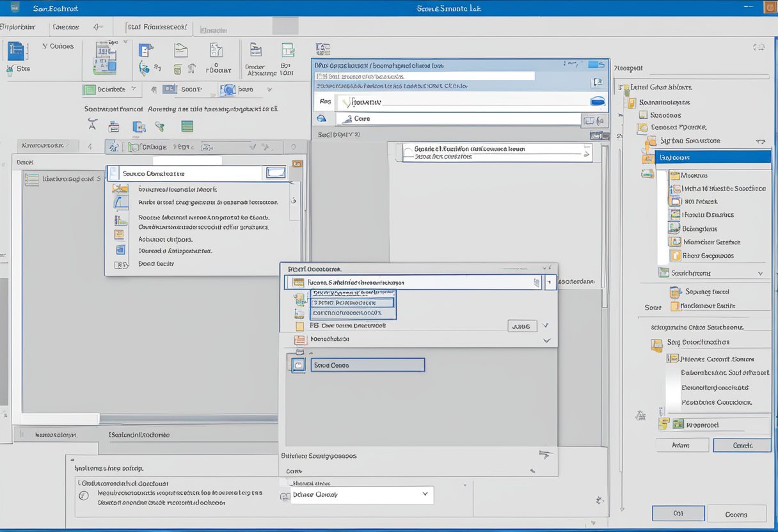Open the blue sphere model icon near Socat
The image size is (778, 532).
(228, 90)
